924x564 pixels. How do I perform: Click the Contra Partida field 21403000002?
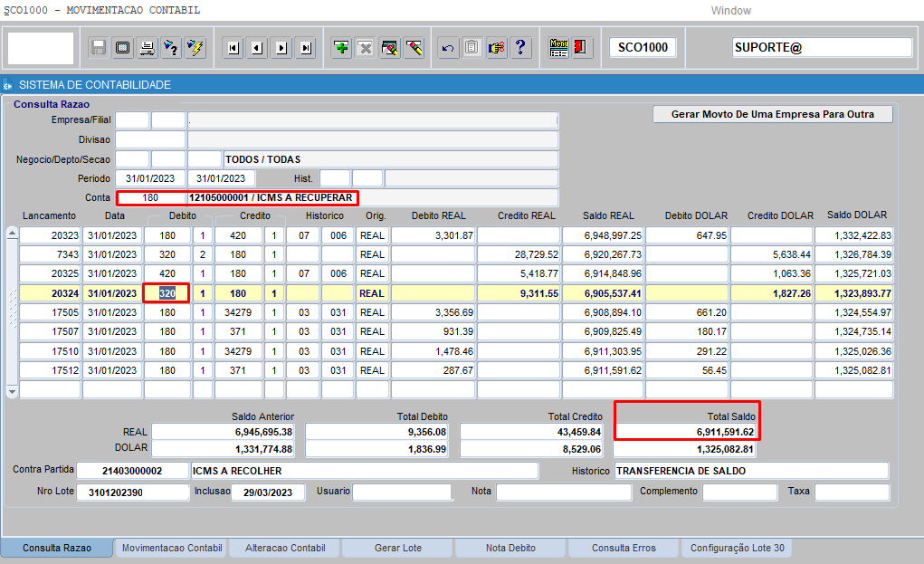point(133,471)
